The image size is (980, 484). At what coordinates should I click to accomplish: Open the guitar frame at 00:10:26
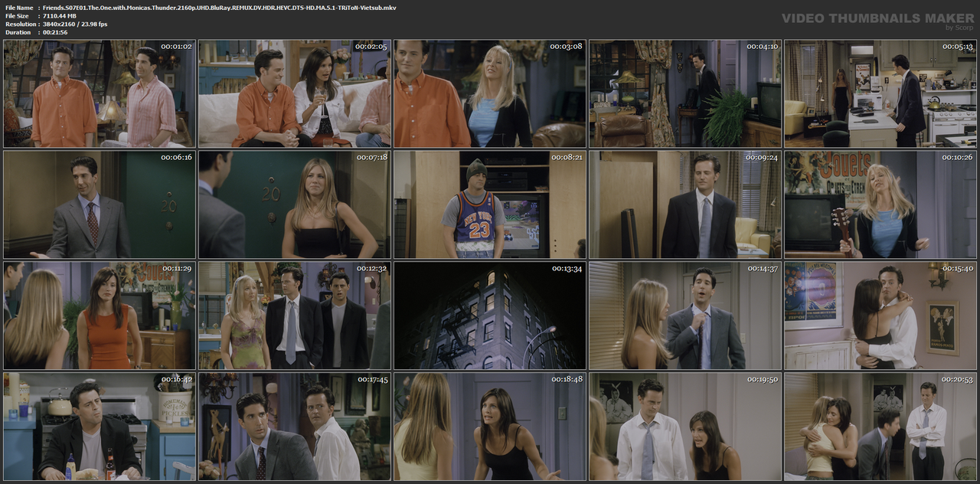pos(880,204)
